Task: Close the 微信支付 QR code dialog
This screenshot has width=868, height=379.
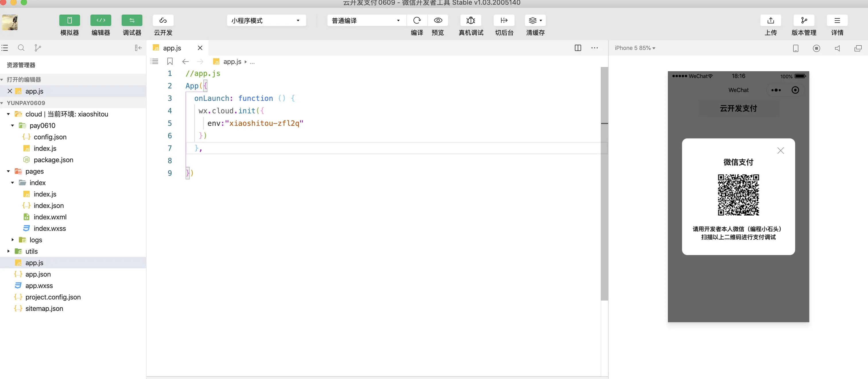Action: [x=780, y=150]
